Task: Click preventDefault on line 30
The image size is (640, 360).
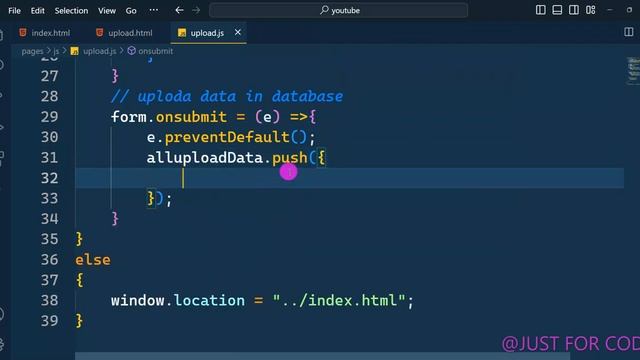Action: tap(227, 137)
